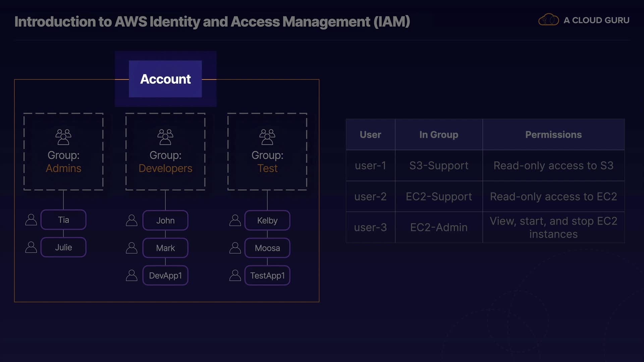Select the John user box
644x362 pixels.
(165, 221)
